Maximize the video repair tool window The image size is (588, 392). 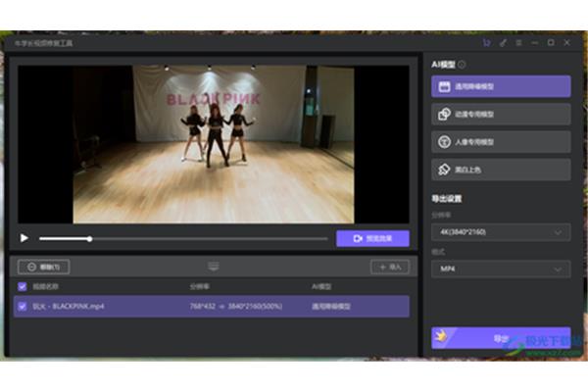(x=551, y=43)
